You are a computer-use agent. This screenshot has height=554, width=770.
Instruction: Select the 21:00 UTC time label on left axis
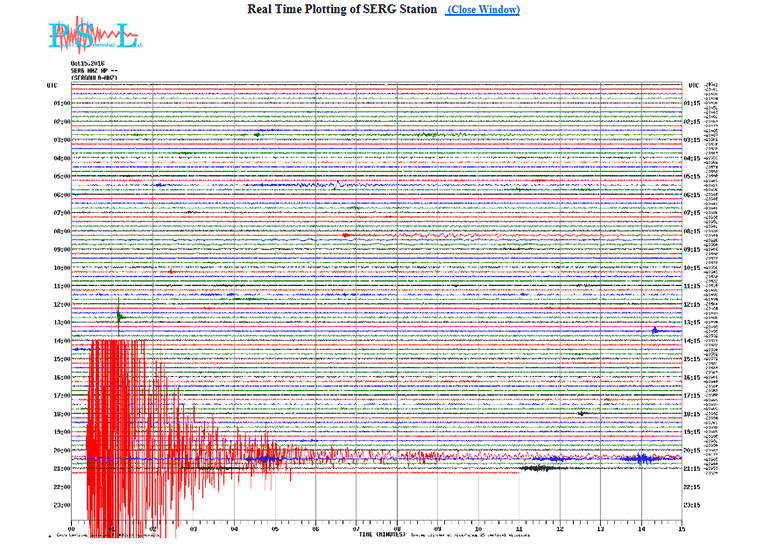(59, 469)
